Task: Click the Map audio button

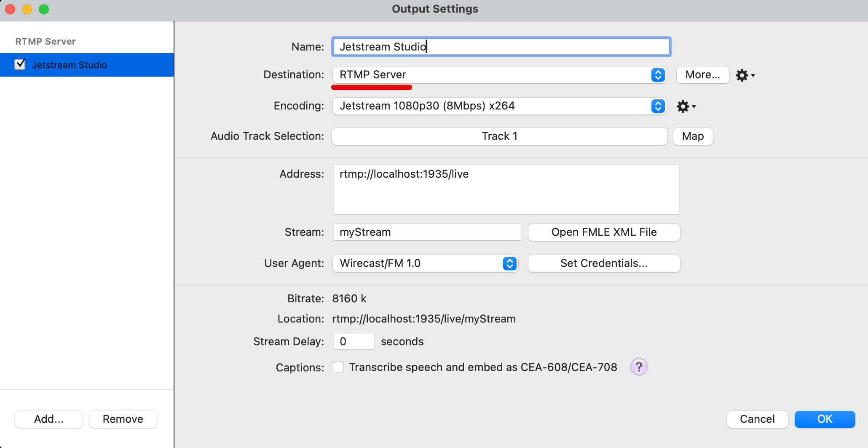Action: click(x=693, y=136)
